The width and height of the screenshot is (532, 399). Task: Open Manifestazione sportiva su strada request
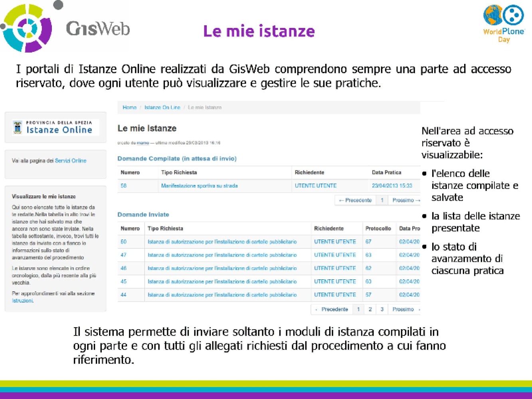(199, 186)
